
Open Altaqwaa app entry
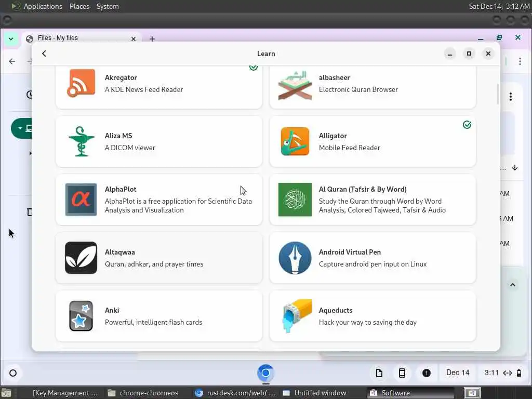click(159, 258)
